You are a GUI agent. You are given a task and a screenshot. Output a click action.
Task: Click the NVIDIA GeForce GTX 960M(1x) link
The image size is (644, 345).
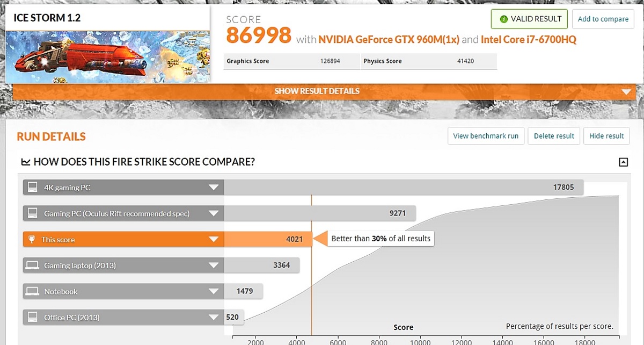(x=389, y=39)
